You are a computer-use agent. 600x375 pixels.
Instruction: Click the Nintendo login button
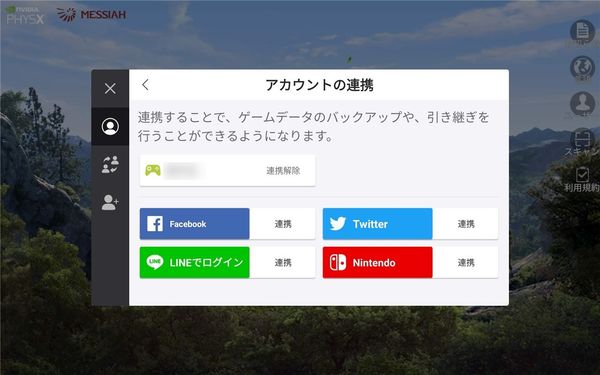point(378,262)
